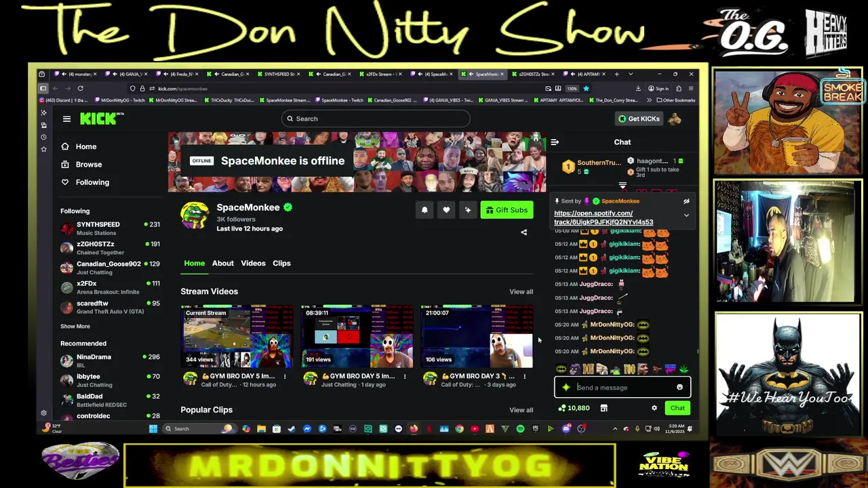Screen dimensions: 868x488
Task: Expand the pinned message chevron
Action: (686, 216)
